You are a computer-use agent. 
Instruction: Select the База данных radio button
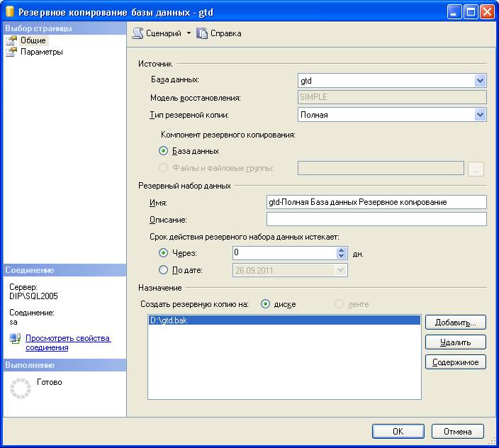164,151
